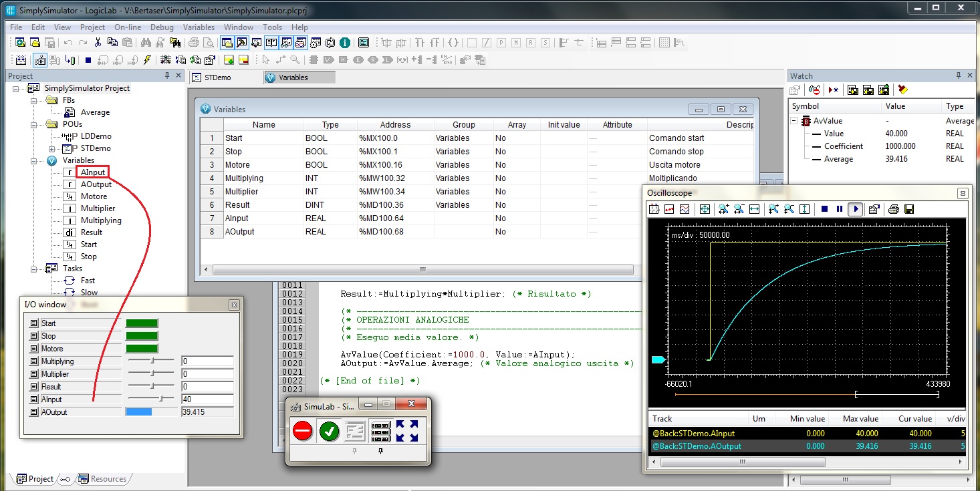Click the red stop sign icon in SimuLab
Viewport: 980px width, 491px height.
[x=303, y=431]
